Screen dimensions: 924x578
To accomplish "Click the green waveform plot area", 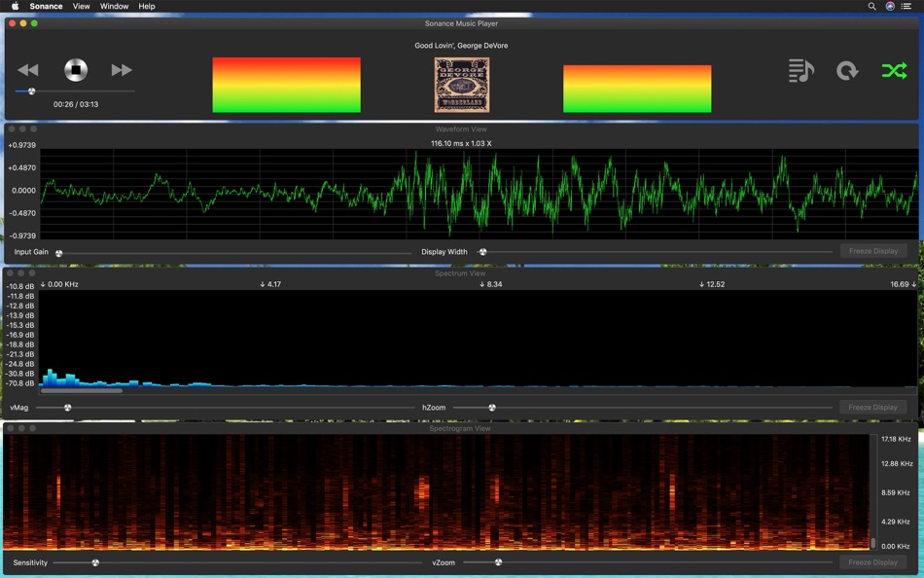I will tap(480, 194).
